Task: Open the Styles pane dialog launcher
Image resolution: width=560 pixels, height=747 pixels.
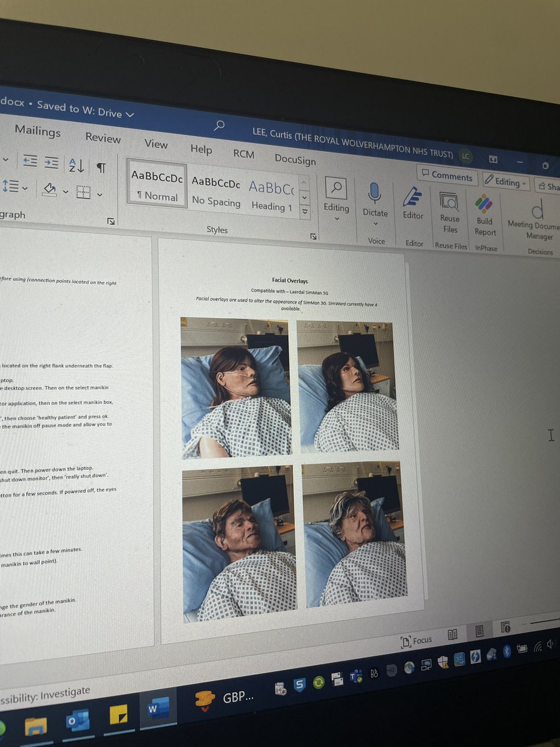Action: 313,237
